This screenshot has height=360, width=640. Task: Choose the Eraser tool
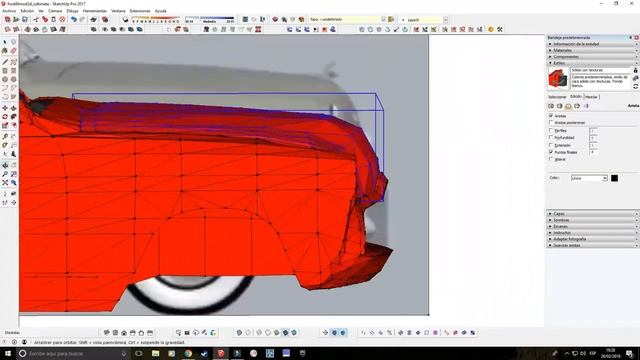pos(13,51)
